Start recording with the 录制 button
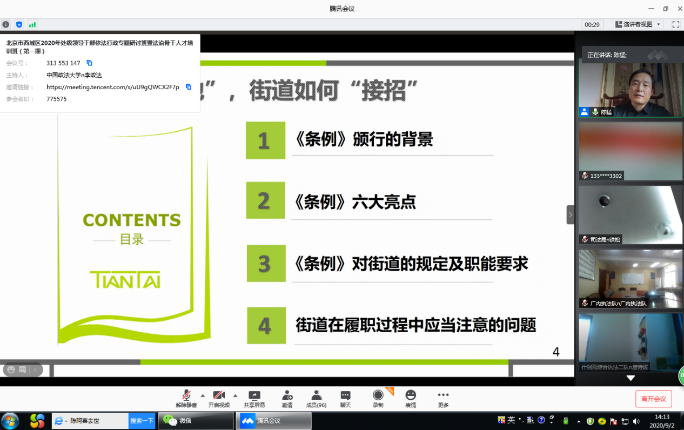Screen dimensions: 684x430 [x=378, y=396]
